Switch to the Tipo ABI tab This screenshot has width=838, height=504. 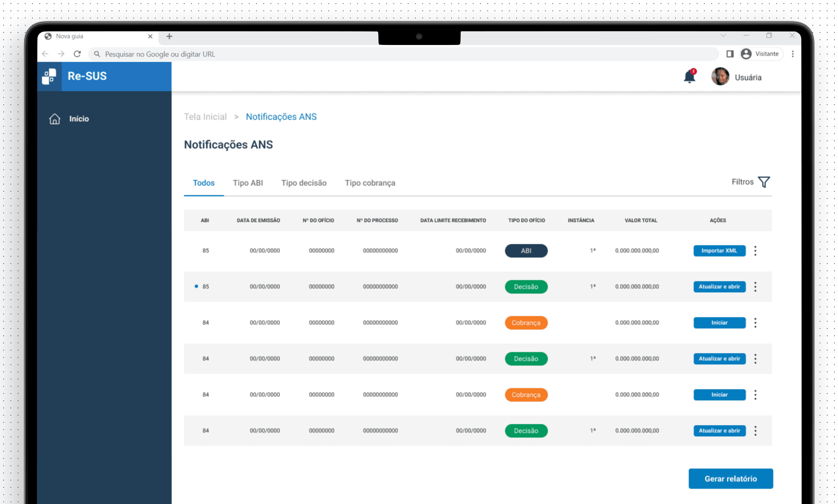point(248,183)
